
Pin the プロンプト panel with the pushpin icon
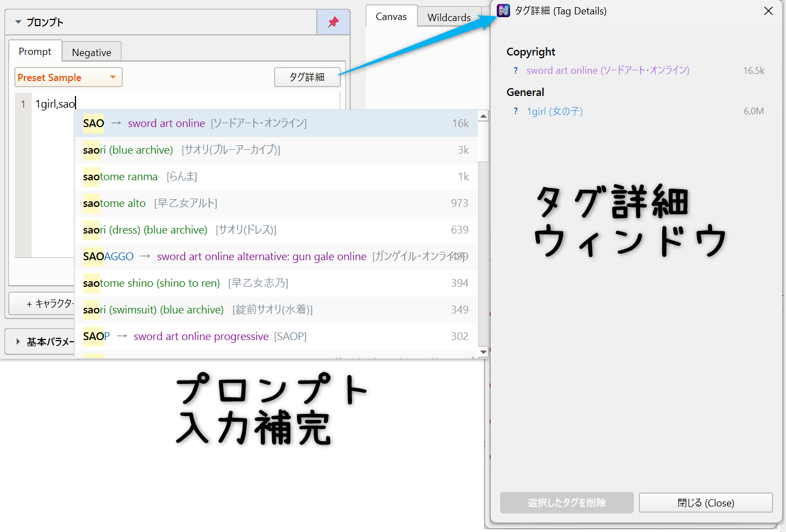(x=333, y=21)
